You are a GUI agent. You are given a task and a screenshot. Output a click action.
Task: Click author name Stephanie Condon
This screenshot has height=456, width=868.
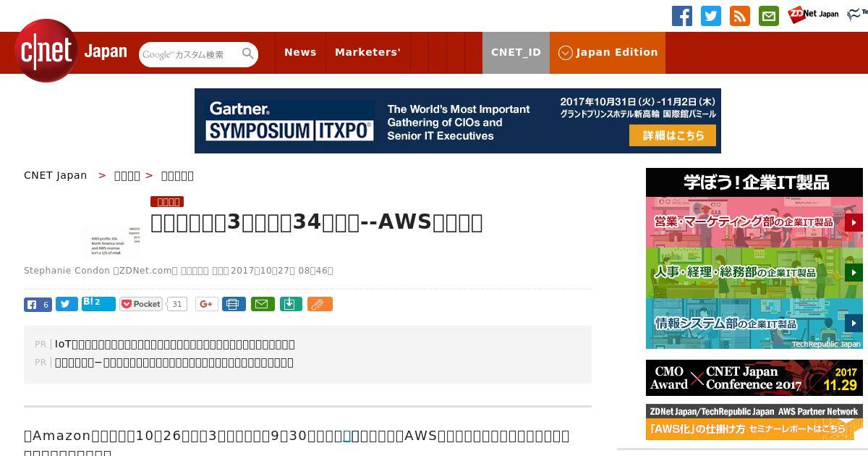point(67,271)
